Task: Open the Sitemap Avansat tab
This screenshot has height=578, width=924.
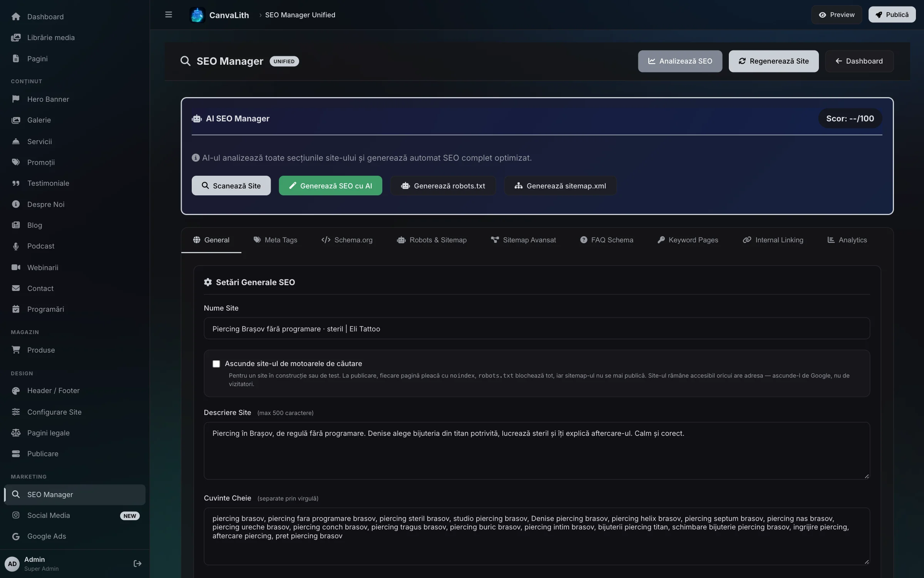Action: point(523,240)
